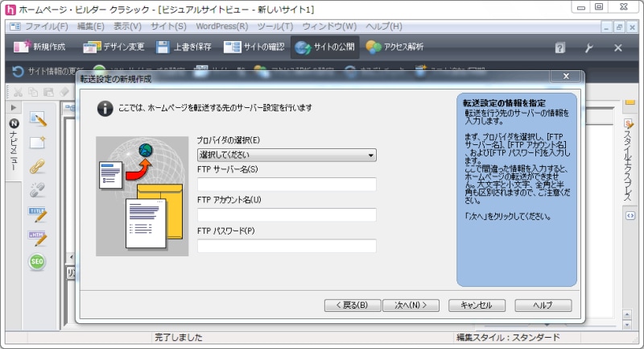The width and height of the screenshot is (644, 349).
Task: Open the ファイル(F) menu
Action: 47,27
